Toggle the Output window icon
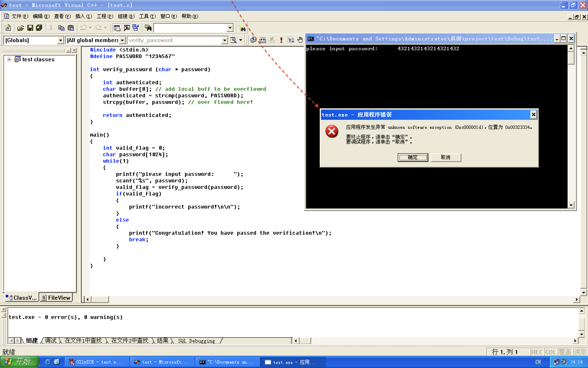Image resolution: width=588 pixels, height=368 pixels. (127, 28)
